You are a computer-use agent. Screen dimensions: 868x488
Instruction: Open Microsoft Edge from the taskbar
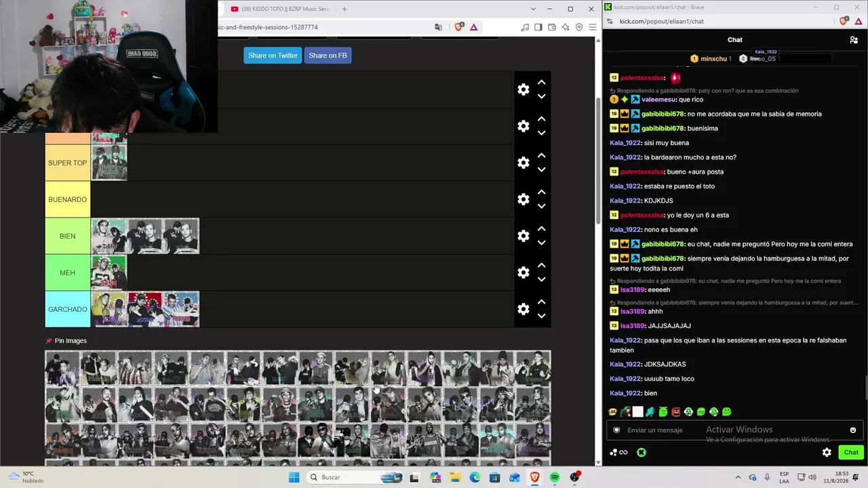[x=475, y=477]
